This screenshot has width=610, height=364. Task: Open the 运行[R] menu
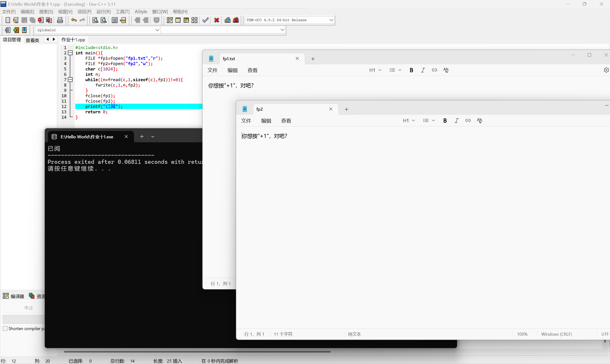[103, 11]
